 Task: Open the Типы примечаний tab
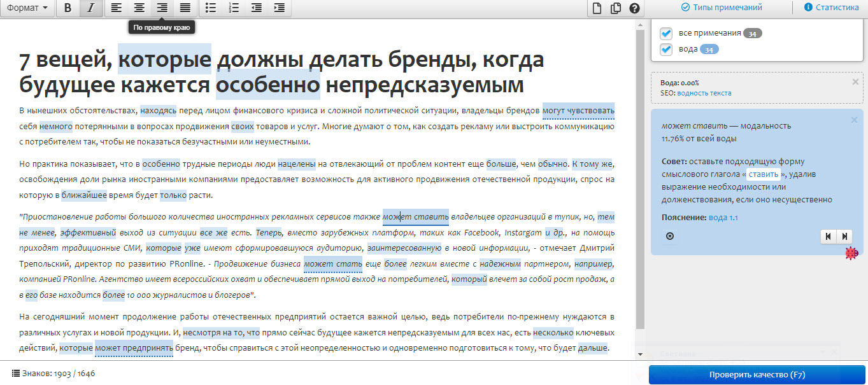point(722,8)
